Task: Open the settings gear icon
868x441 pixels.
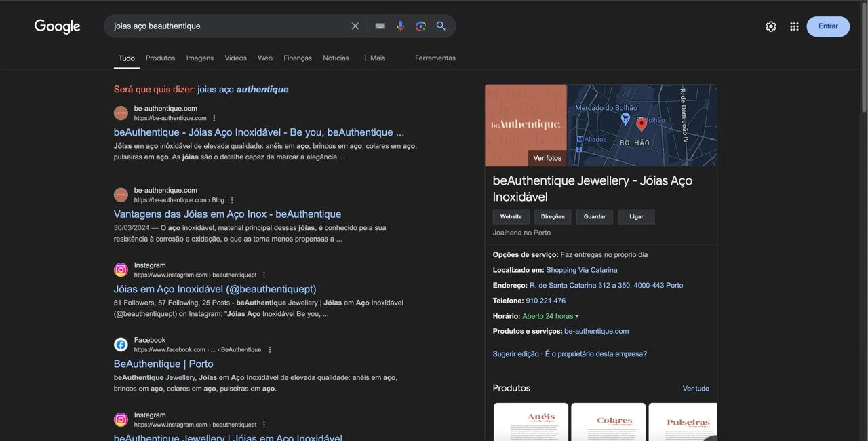Action: point(770,26)
